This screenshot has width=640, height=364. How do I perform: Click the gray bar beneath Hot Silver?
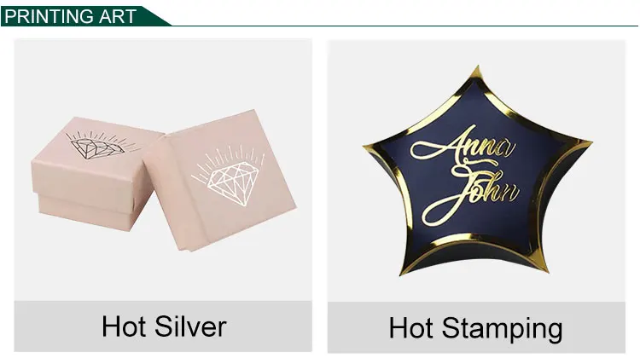pyautogui.click(x=163, y=326)
